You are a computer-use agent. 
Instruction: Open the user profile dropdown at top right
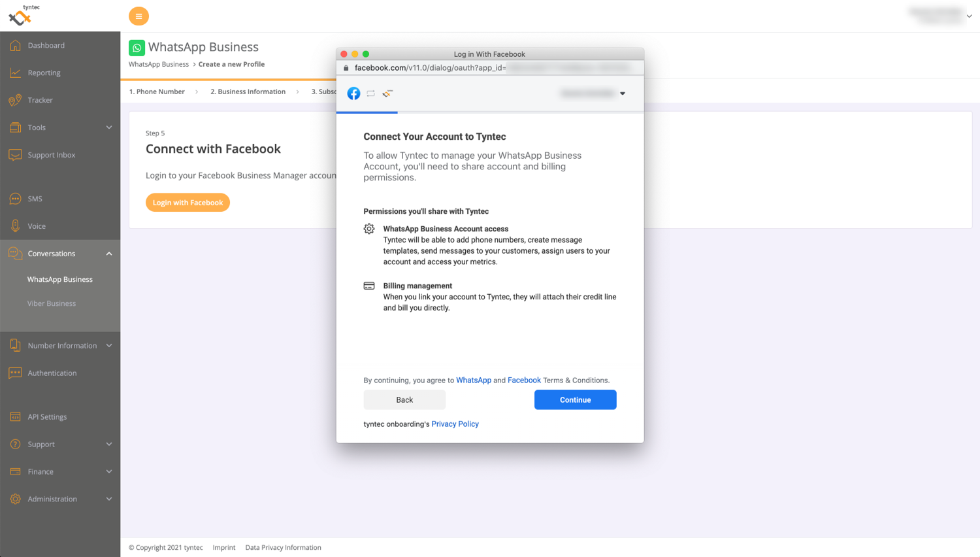969,16
